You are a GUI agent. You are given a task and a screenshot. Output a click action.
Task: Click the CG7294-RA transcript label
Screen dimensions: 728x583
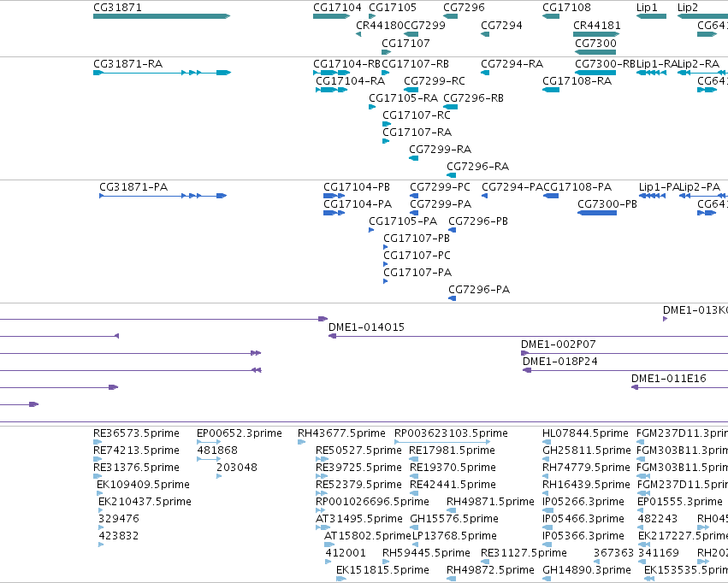tap(512, 63)
